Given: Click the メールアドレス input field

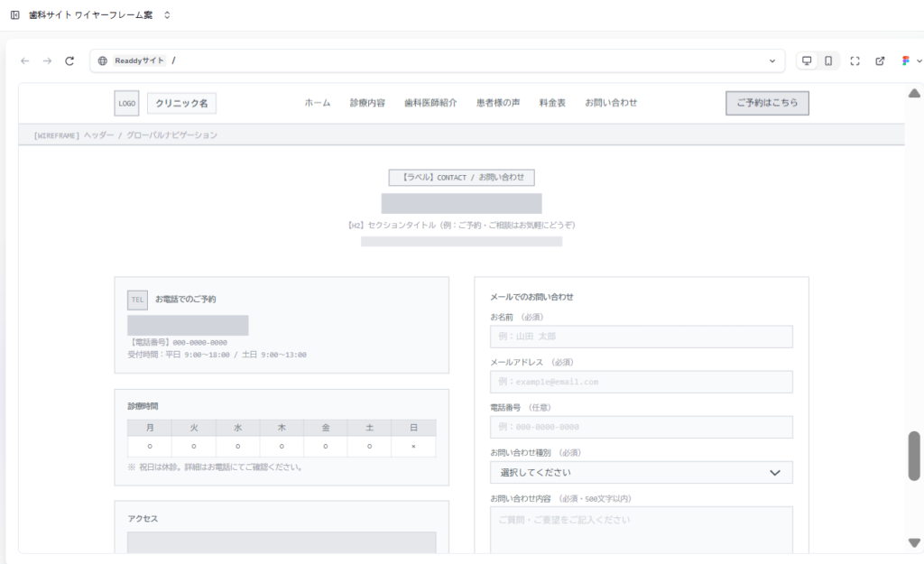Looking at the screenshot, I should 641,382.
